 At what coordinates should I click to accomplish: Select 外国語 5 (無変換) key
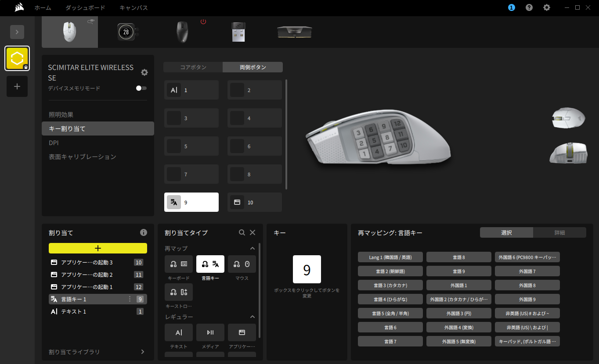click(459, 341)
